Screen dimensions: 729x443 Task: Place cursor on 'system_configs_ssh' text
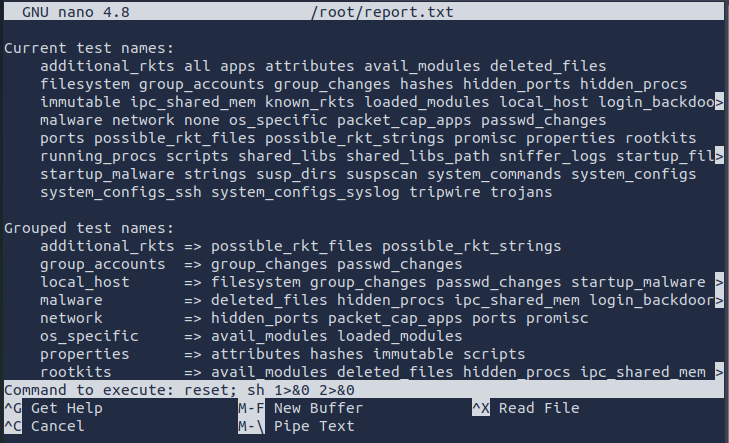121,192
